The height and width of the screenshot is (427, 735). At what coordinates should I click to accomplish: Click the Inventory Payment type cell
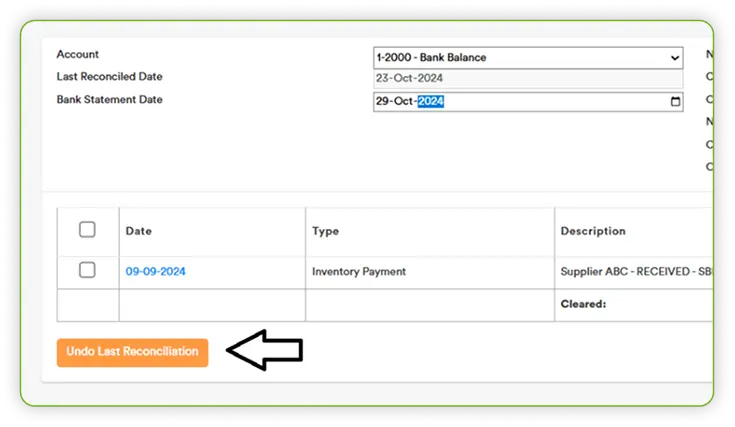click(359, 271)
